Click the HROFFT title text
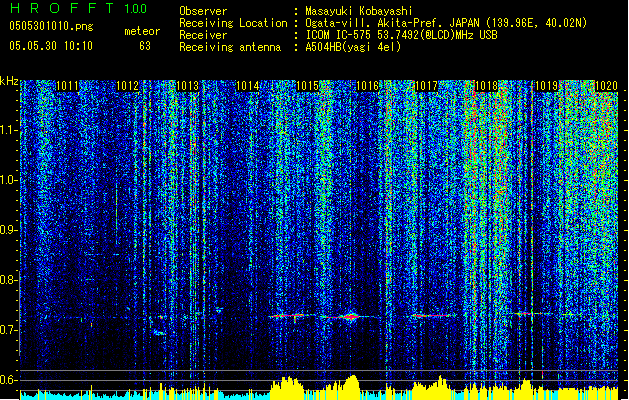The image size is (629, 400). pos(62,8)
